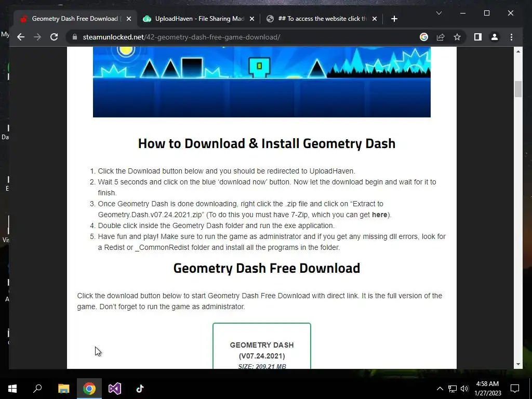Open volume control tray icon

coord(464,389)
